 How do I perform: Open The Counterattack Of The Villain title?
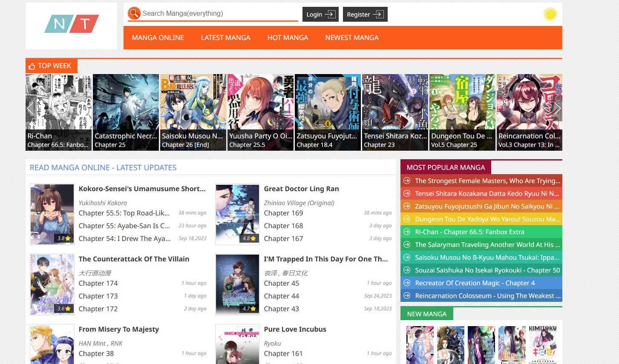point(134,259)
